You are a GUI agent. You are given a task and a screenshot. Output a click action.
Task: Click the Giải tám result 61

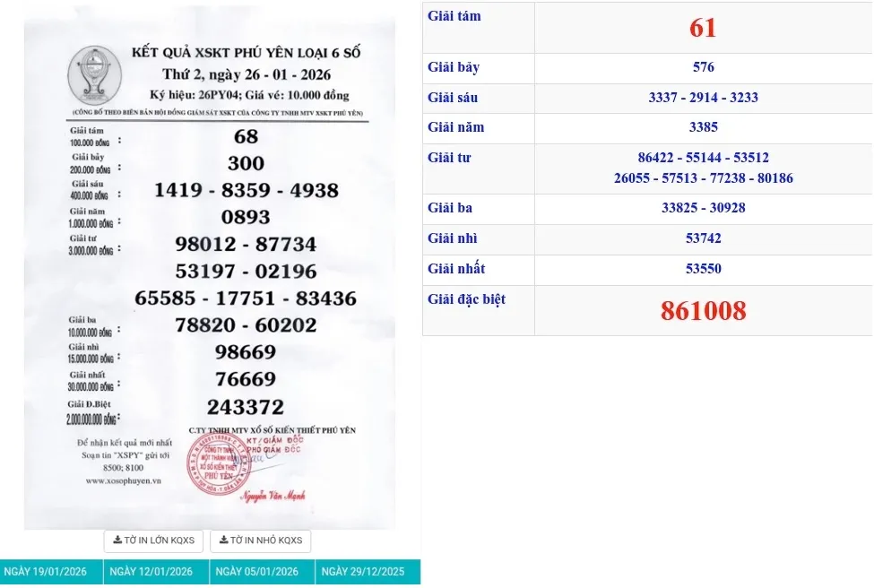click(x=703, y=28)
